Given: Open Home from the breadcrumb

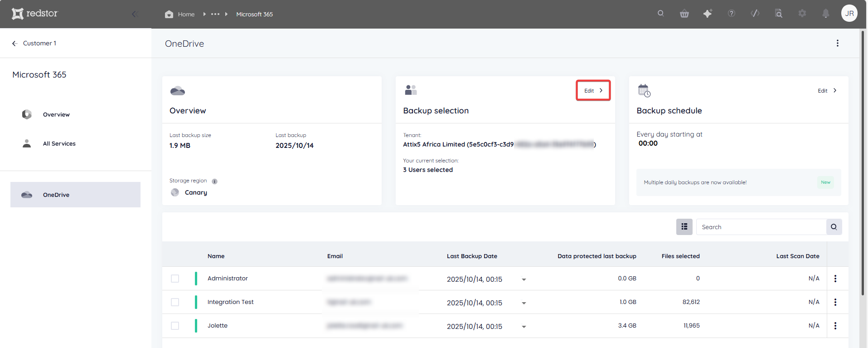Looking at the screenshot, I should tap(180, 14).
